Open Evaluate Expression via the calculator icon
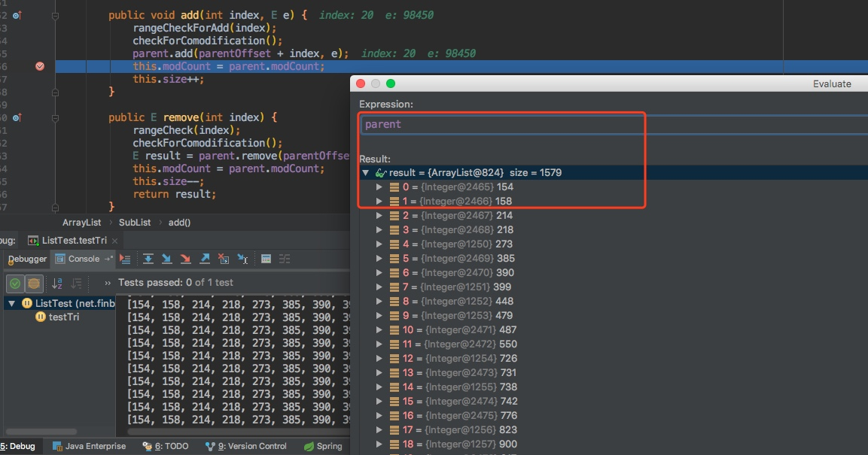 point(266,258)
